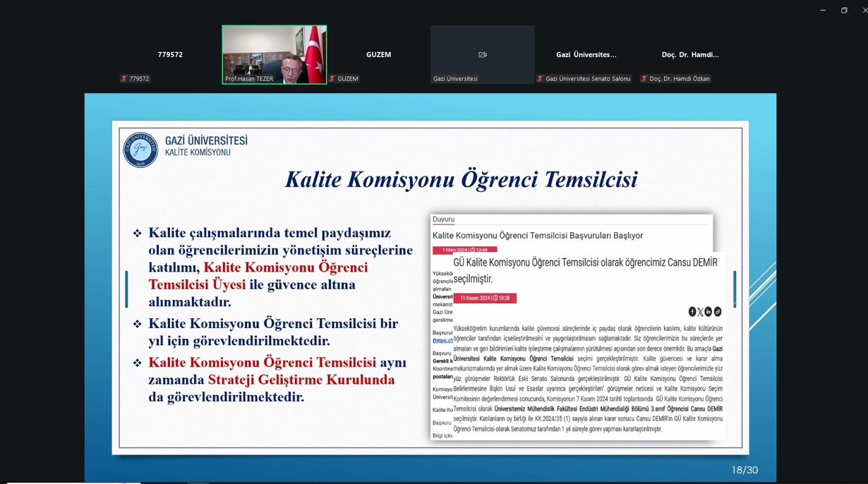The image size is (868, 484).
Task: Click muted mic icon for Doç. Dr. Hamdi Özkan
Action: pos(644,78)
